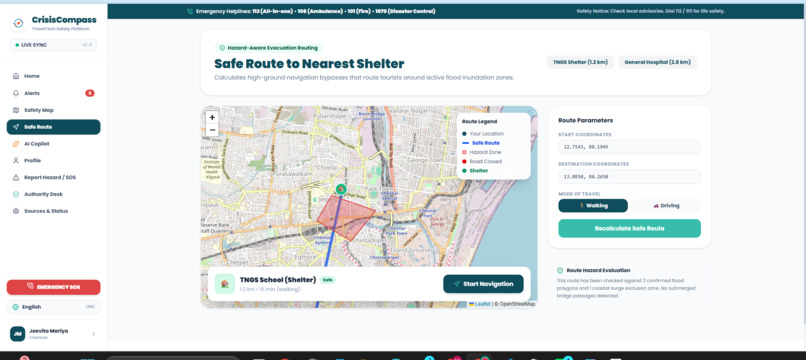This screenshot has width=806, height=360.
Task: Open Profile via the person icon
Action: point(15,160)
